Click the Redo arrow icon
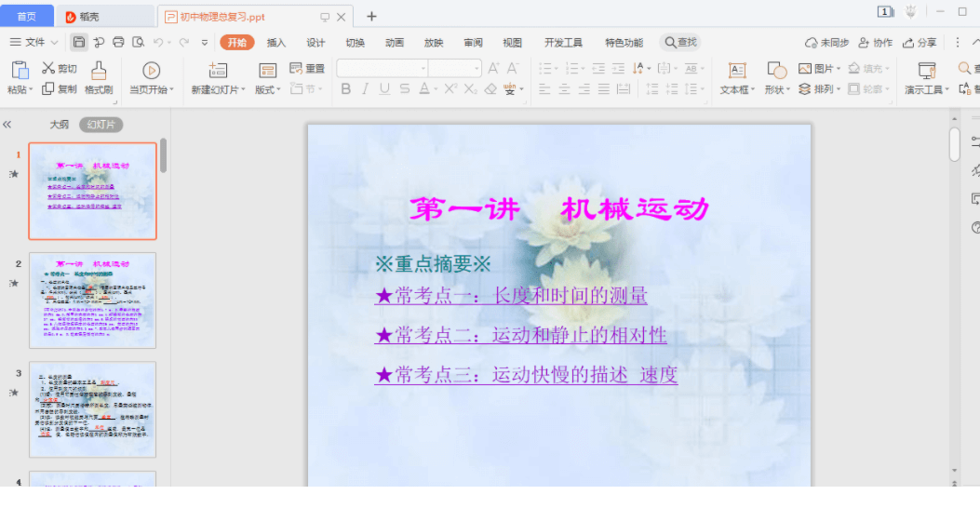 click(x=183, y=42)
